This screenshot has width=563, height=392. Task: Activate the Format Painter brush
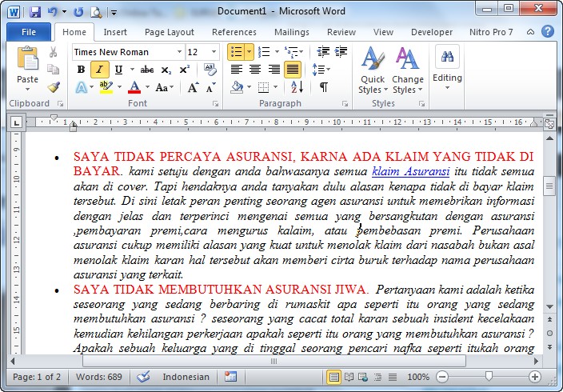54,86
